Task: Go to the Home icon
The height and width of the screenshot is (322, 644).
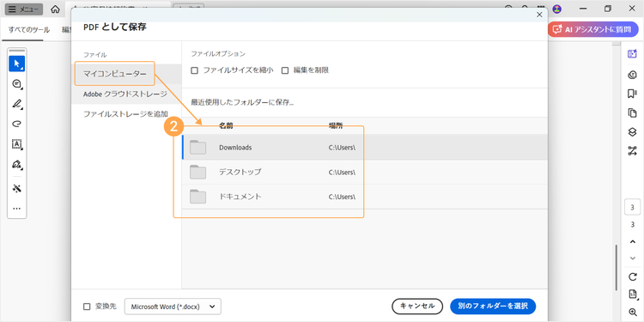Action: [x=55, y=9]
